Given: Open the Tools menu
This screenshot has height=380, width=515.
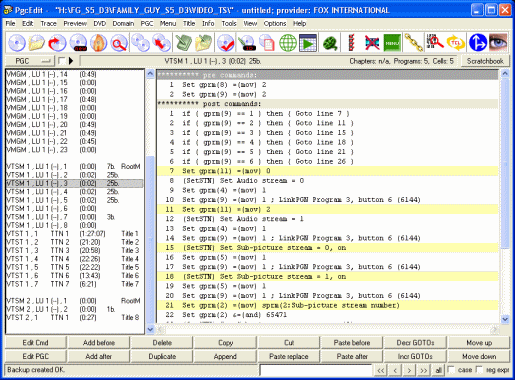Looking at the screenshot, I should click(229, 24).
